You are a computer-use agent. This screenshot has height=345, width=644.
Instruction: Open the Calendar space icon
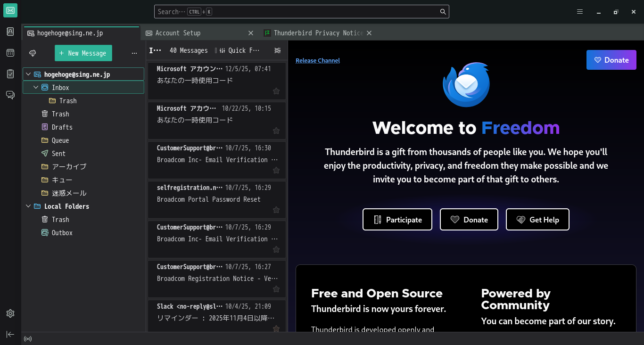point(10,53)
